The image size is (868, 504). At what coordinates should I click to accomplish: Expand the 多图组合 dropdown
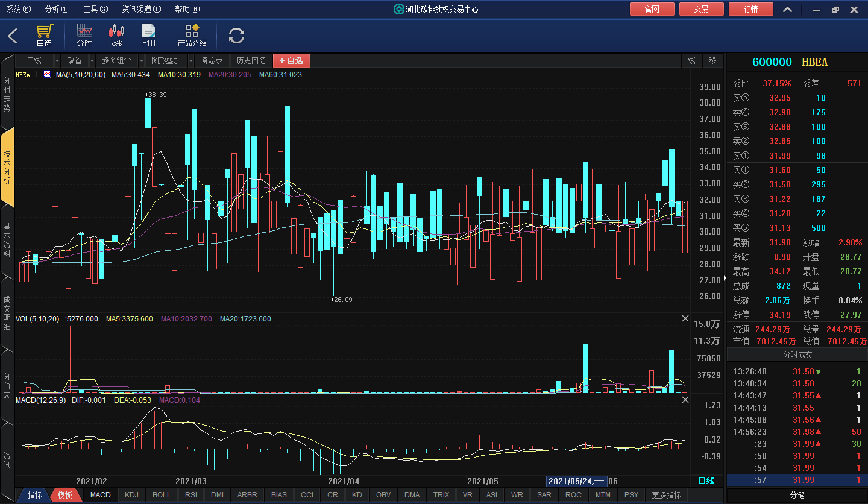[142, 60]
